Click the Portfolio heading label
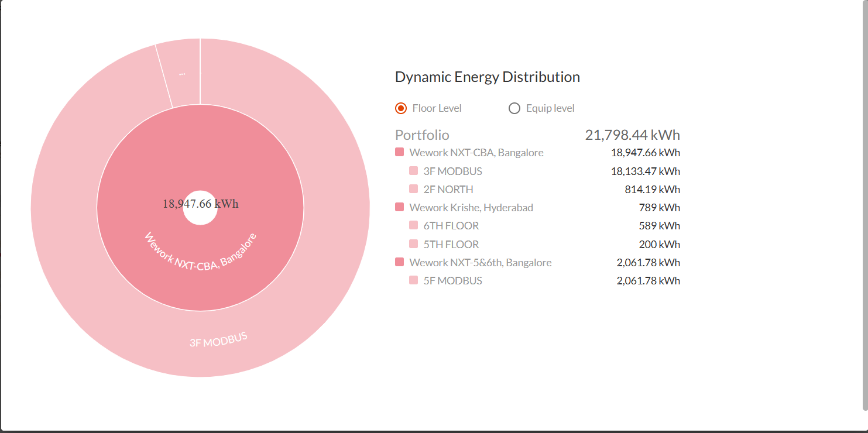Screen dimensions: 868x433 pos(422,135)
